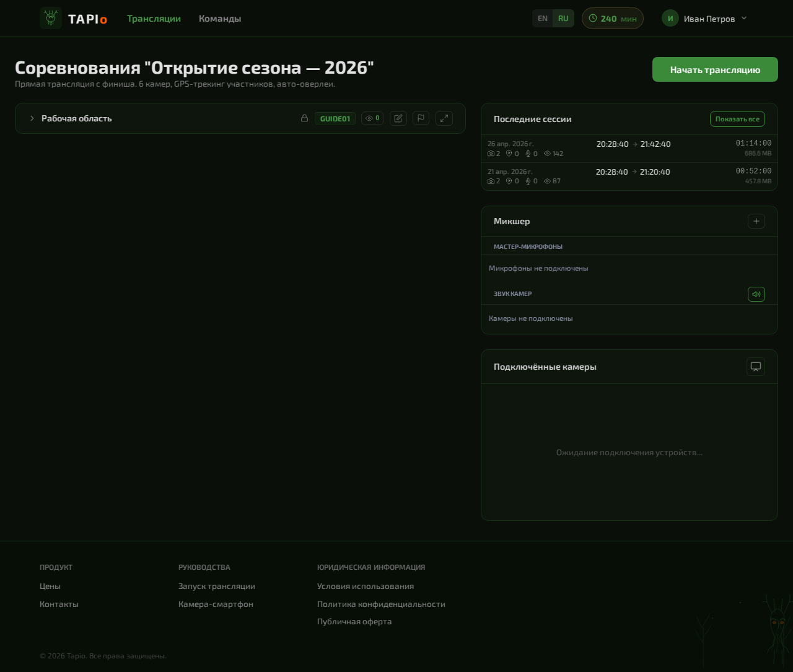Viewport: 793px width, 672px height.
Task: Open the Контакты footer link
Action: point(59,604)
